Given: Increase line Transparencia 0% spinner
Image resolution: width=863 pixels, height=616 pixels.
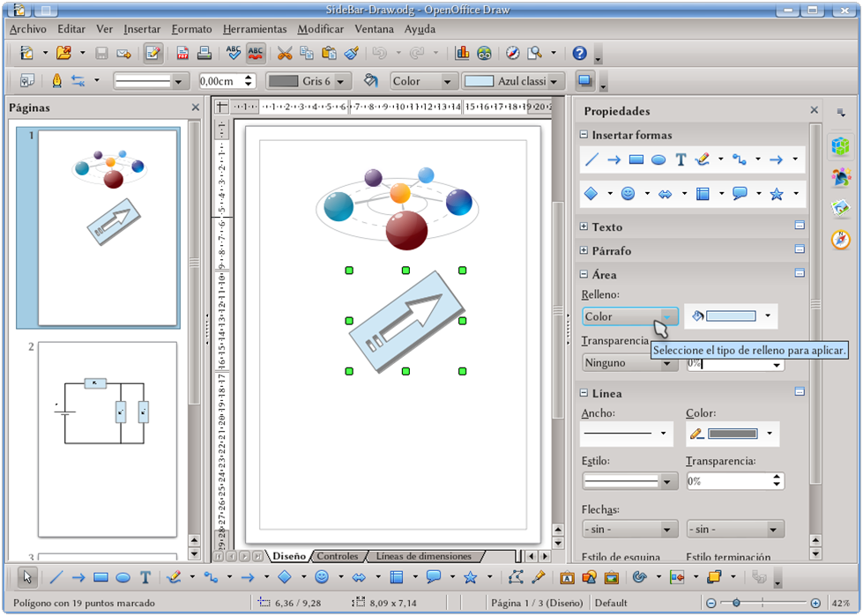Looking at the screenshot, I should point(776,478).
